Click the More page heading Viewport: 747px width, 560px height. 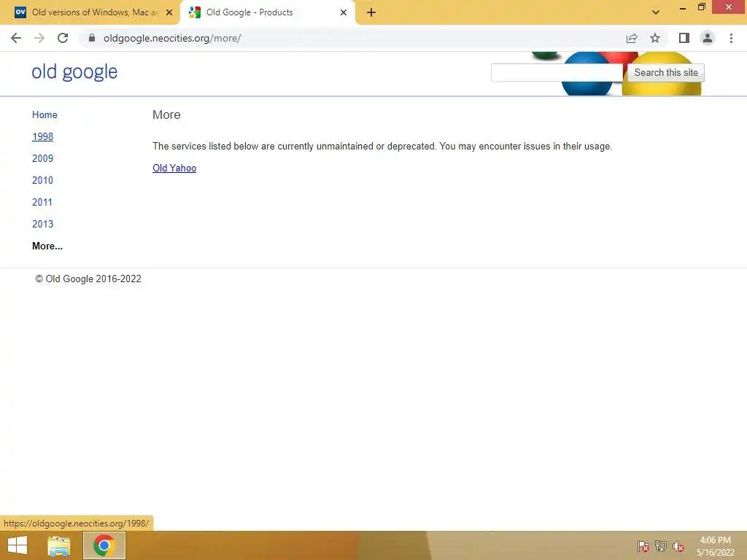166,114
